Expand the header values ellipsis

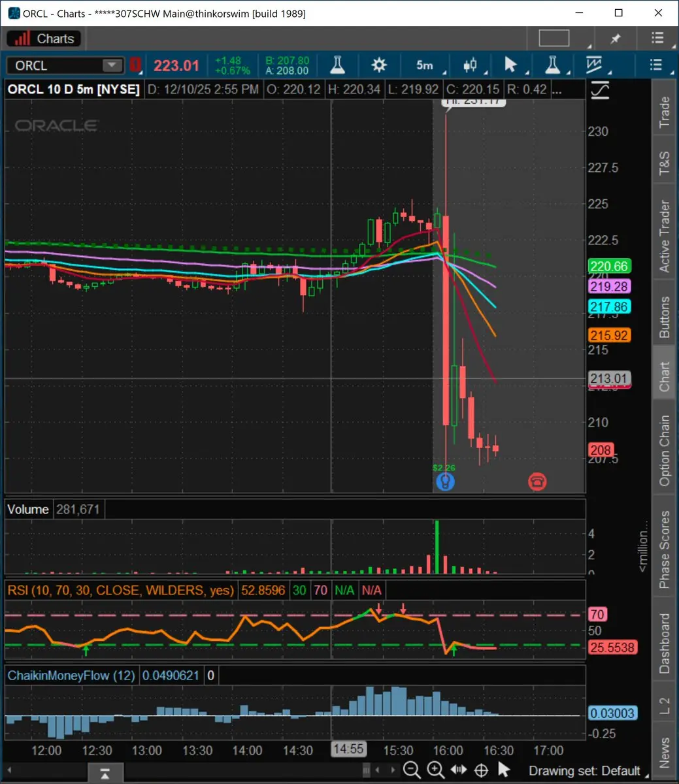click(557, 90)
